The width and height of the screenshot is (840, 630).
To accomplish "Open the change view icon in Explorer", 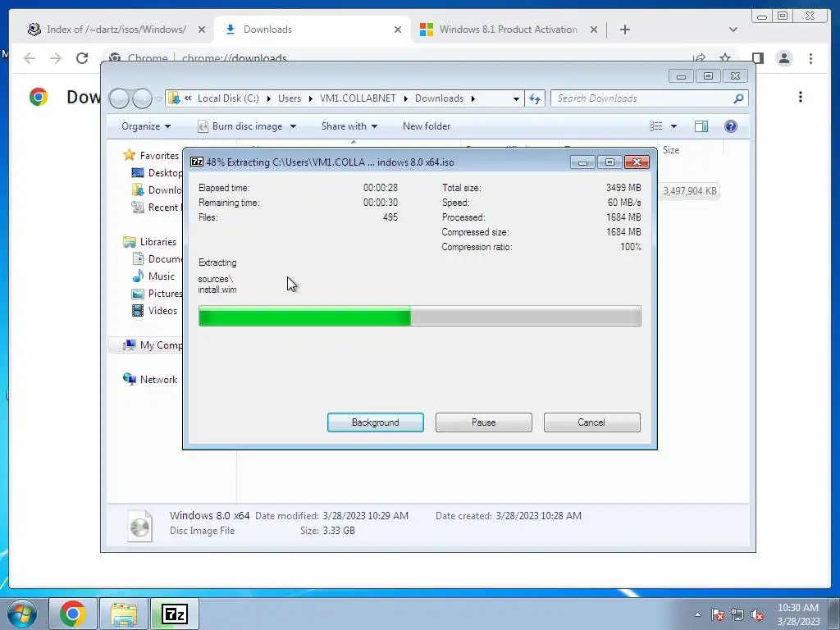I will 655,126.
